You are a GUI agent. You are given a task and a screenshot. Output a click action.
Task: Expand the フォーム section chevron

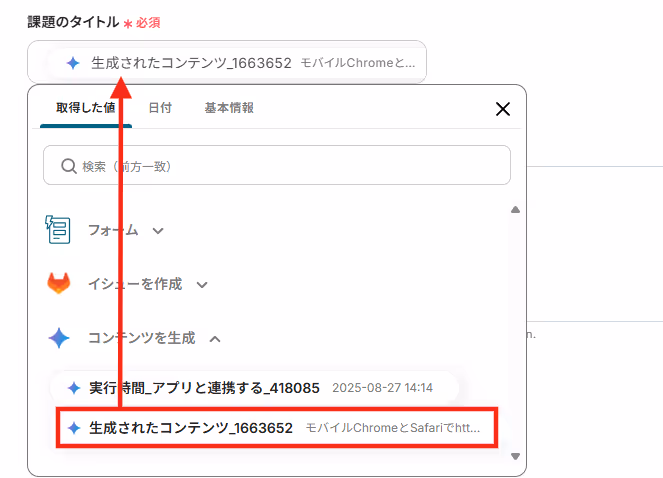click(x=158, y=231)
